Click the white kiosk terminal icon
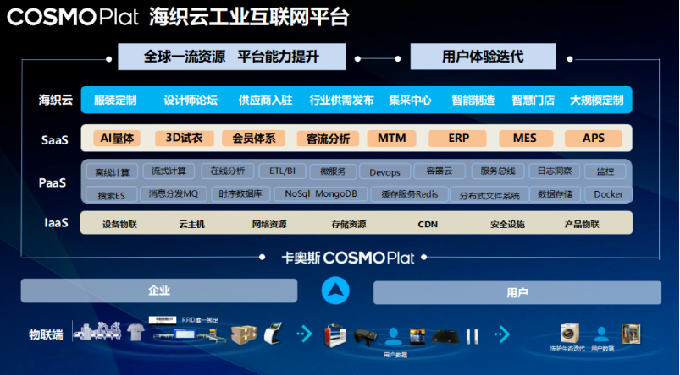Image resolution: width=680 pixels, height=375 pixels. tap(273, 333)
